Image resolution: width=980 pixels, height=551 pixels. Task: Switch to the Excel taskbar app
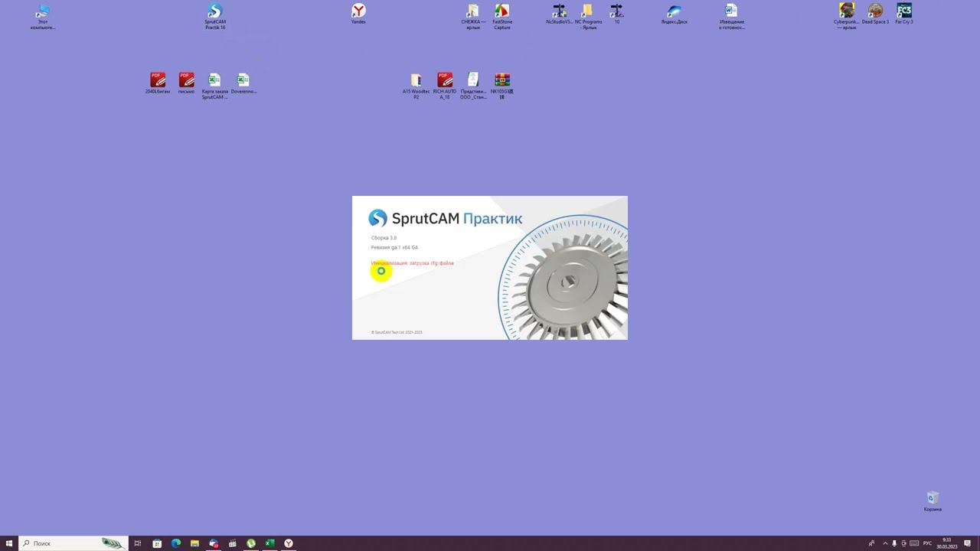269,543
